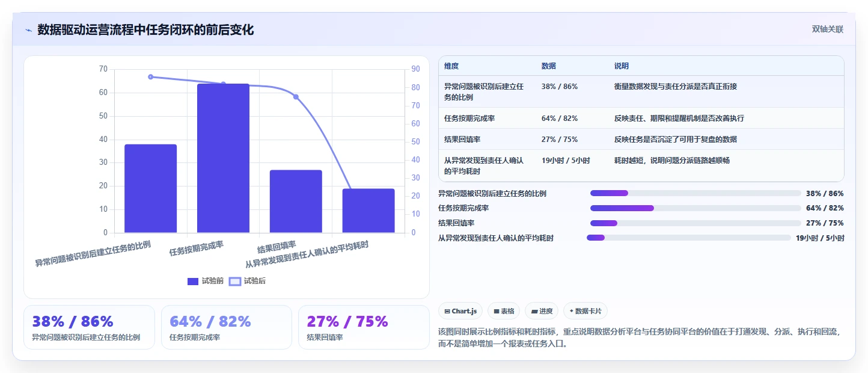Click the icon in the Chart.js tag
868x373 pixels.
tap(447, 312)
